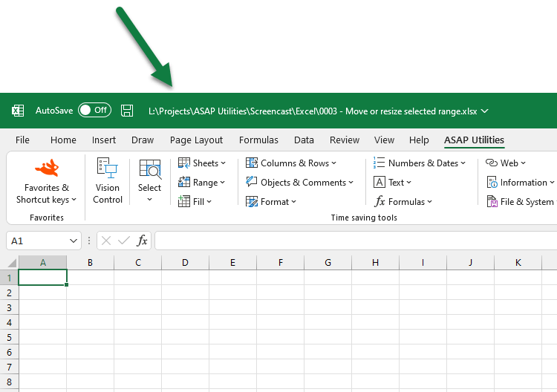Image resolution: width=557 pixels, height=392 pixels.
Task: Open the Review tab
Action: point(345,140)
